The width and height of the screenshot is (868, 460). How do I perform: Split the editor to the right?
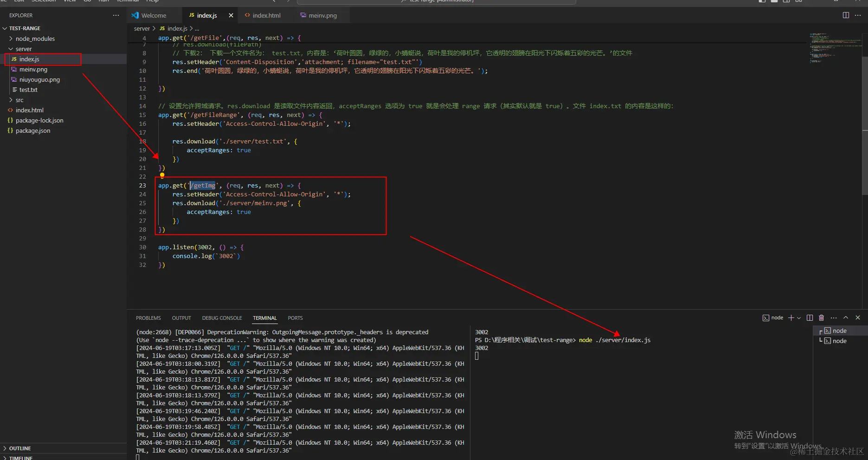846,15
